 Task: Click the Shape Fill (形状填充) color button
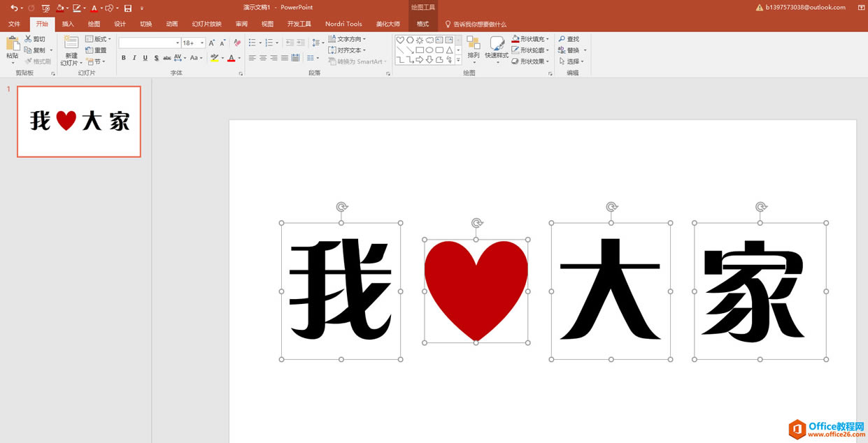coord(530,39)
